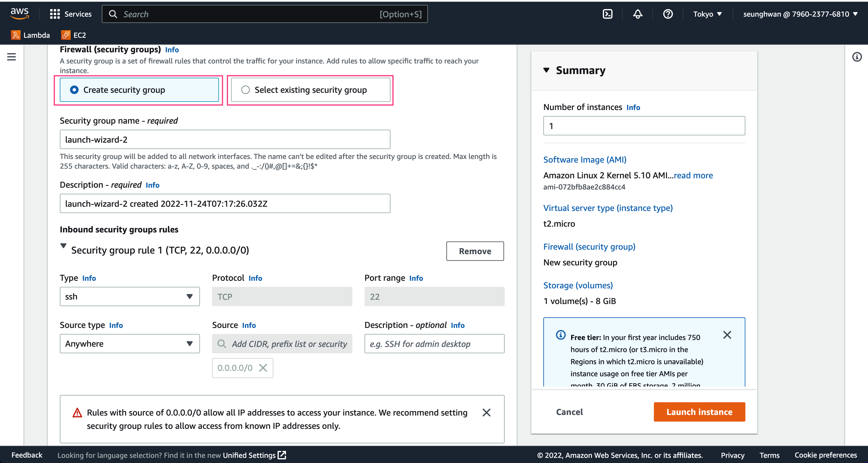Select Create security group radio option
Screen dimensions: 868x463
[75, 90]
